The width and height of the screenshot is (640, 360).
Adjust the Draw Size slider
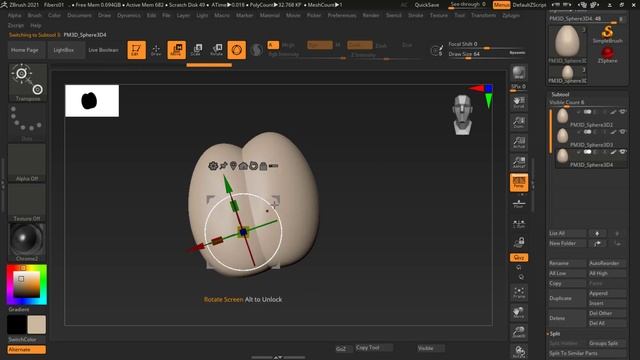pos(487,54)
